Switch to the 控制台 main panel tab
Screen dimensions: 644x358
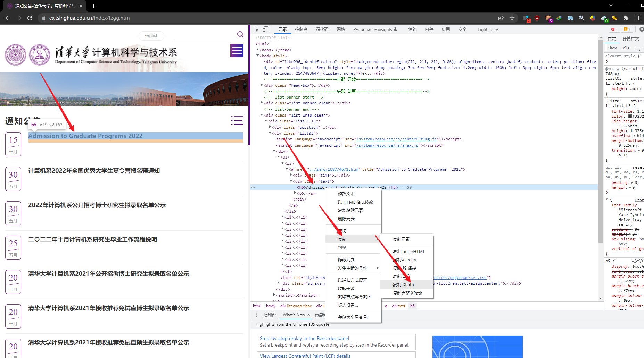tap(301, 29)
